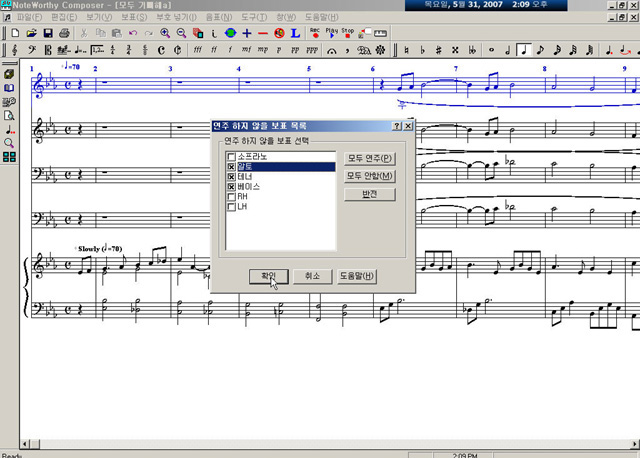Insert common time C symbol
This screenshot has width=640, height=458.
coord(161,50)
